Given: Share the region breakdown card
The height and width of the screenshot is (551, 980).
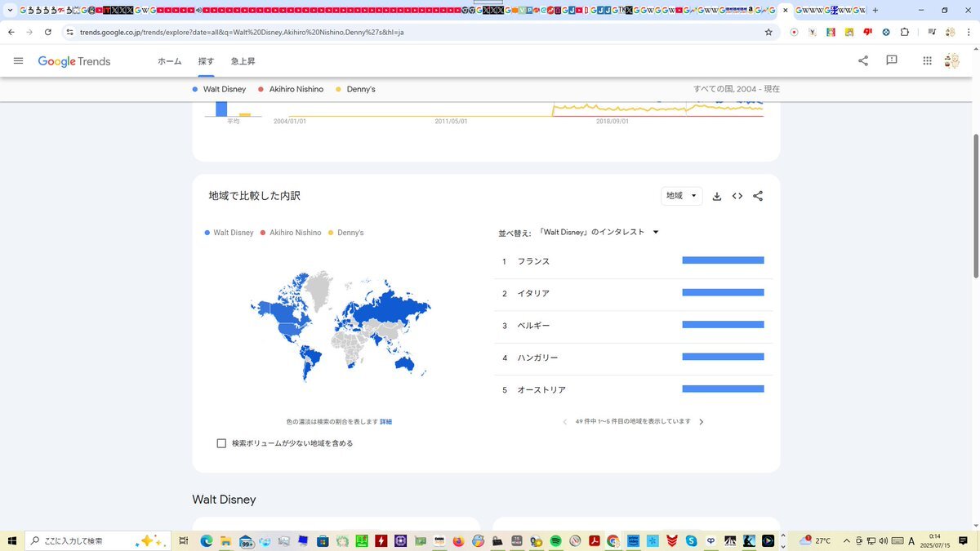Looking at the screenshot, I should 758,196.
